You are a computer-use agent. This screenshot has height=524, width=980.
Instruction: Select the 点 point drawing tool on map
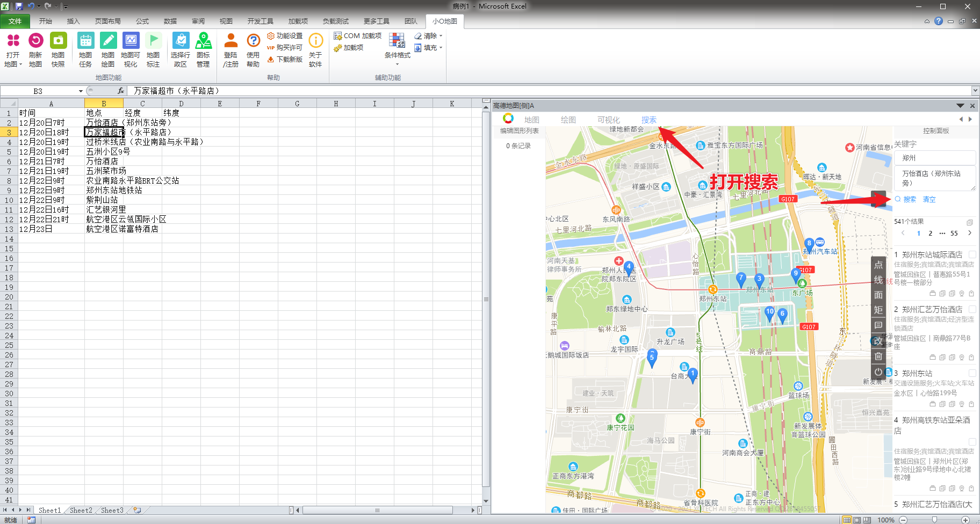pos(878,265)
